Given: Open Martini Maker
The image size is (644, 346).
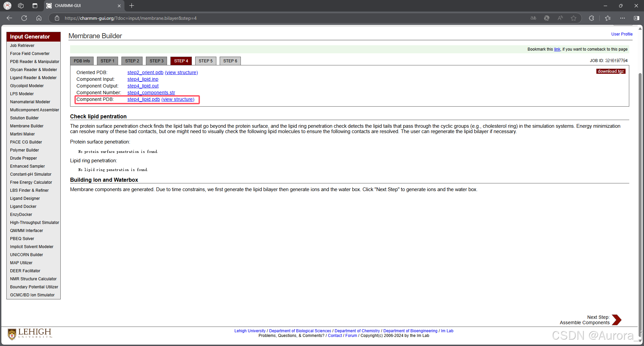Looking at the screenshot, I should [x=22, y=134].
